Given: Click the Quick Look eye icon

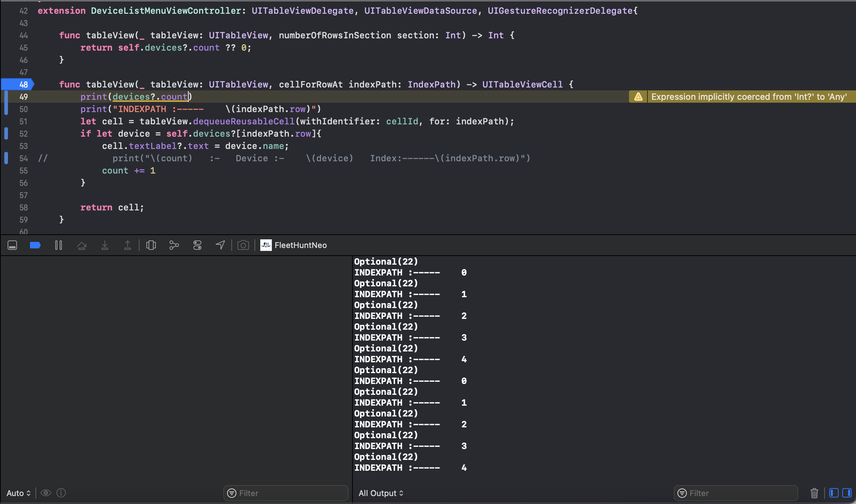Looking at the screenshot, I should [x=46, y=493].
